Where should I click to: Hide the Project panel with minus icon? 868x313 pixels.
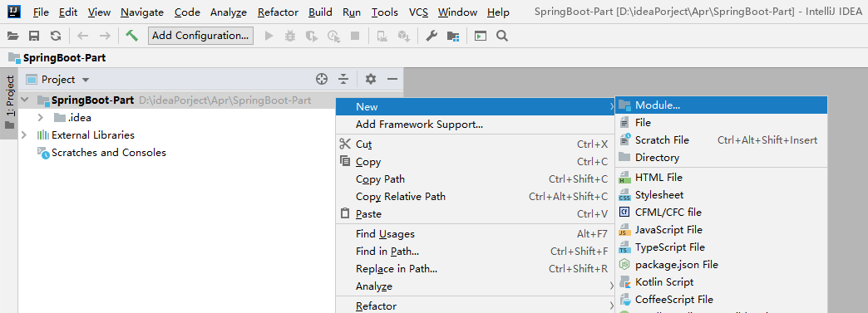point(392,79)
